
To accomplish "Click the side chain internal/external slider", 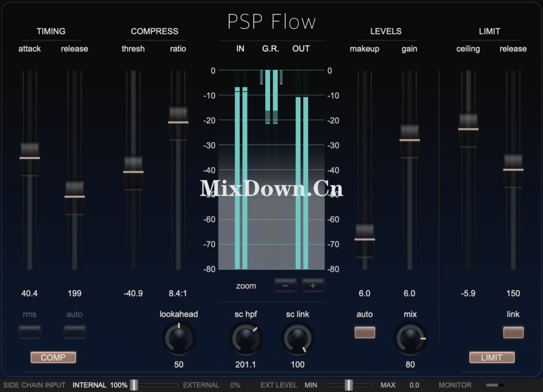I will point(154,385).
